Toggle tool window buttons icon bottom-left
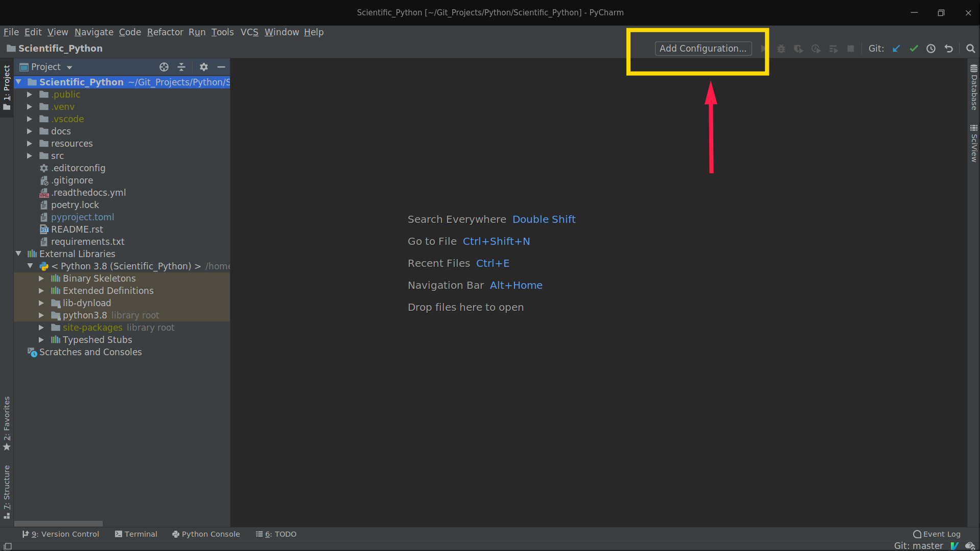This screenshot has height=551, width=980. (8, 546)
